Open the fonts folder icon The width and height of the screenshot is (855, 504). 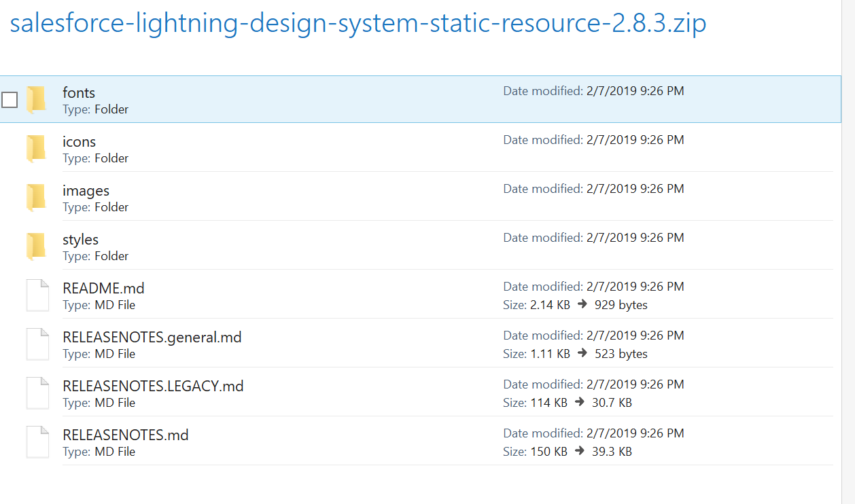tap(36, 99)
